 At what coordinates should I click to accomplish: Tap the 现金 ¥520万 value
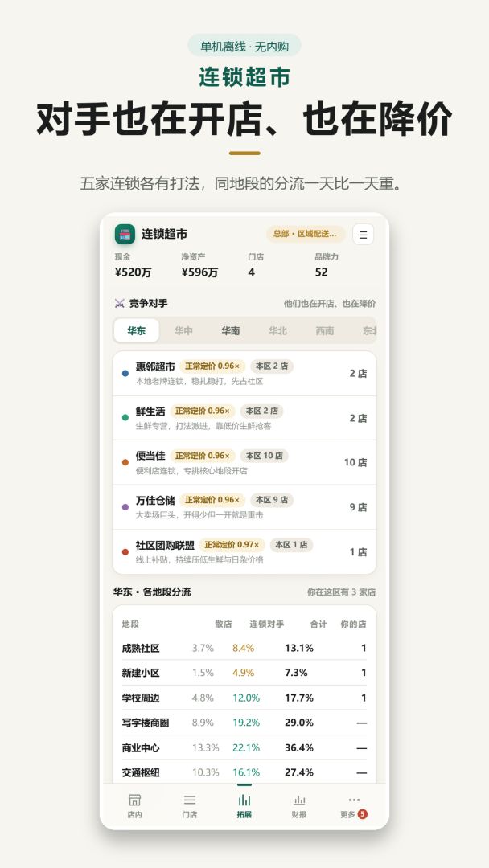[133, 272]
